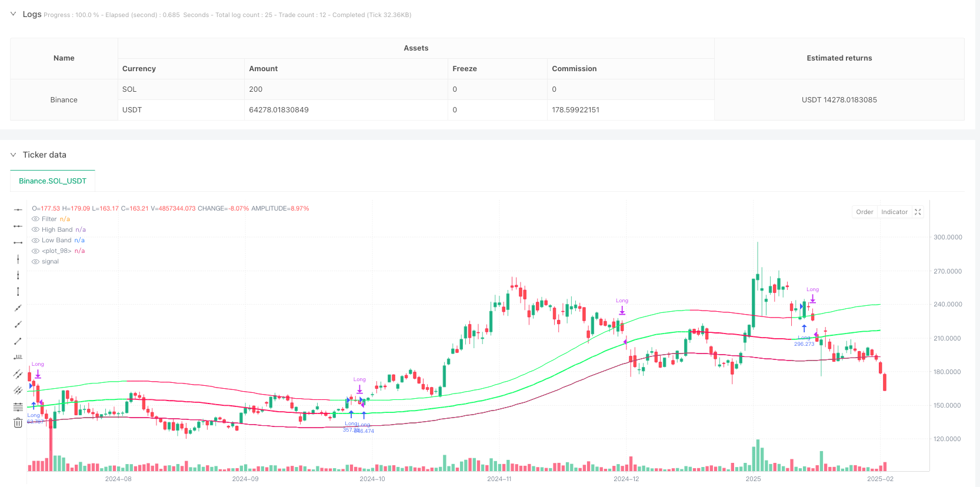The height and width of the screenshot is (487, 980).
Task: Pick the price line tool with 123 label
Action: coord(18,357)
